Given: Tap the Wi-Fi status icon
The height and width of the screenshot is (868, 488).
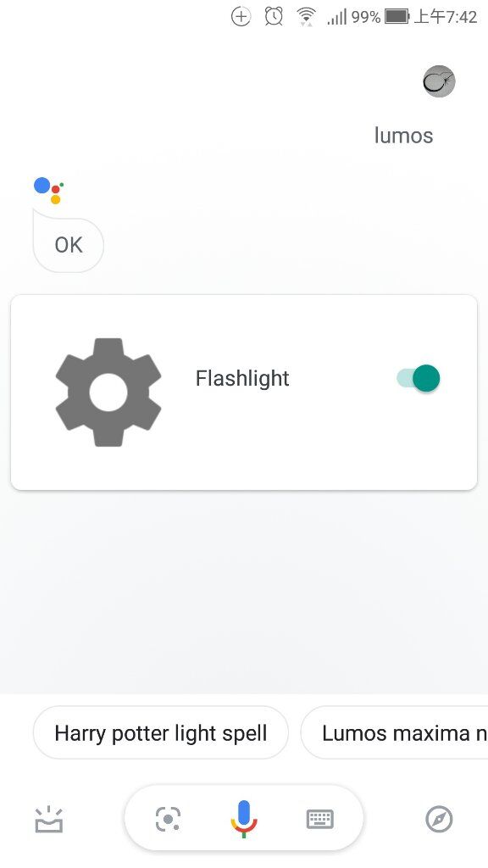Looking at the screenshot, I should pos(305,17).
